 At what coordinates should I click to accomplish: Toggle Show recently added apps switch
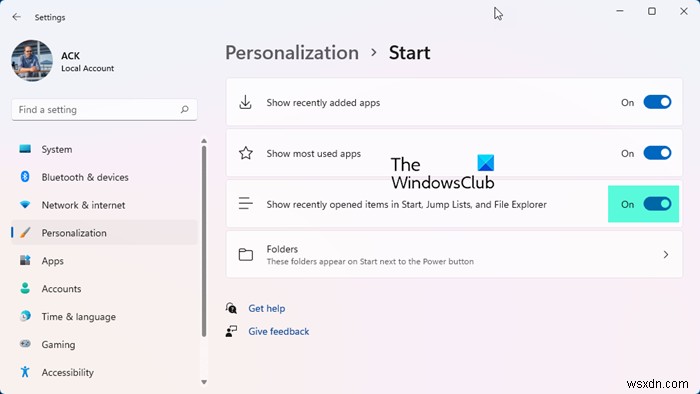[657, 102]
